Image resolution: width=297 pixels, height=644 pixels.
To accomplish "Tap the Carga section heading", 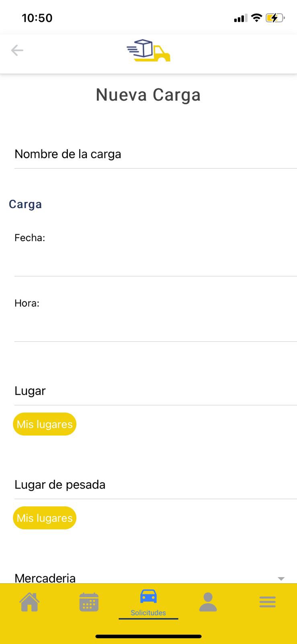I will tap(25, 204).
